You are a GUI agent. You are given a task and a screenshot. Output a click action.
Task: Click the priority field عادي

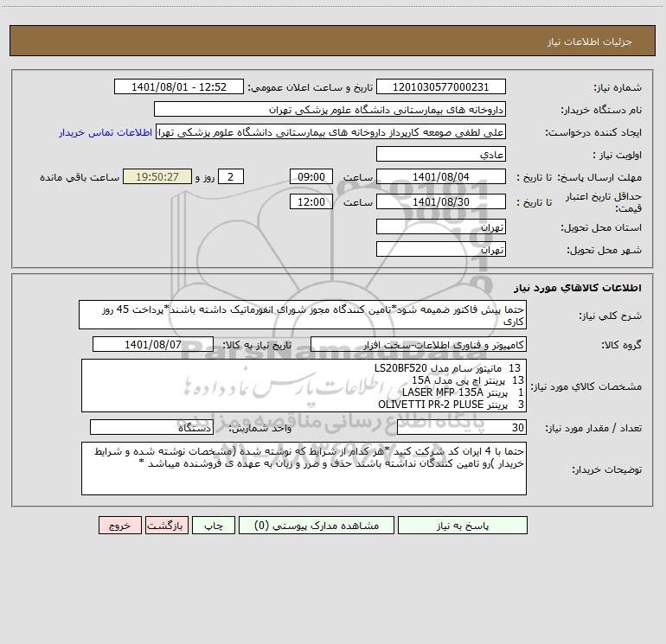(x=441, y=154)
